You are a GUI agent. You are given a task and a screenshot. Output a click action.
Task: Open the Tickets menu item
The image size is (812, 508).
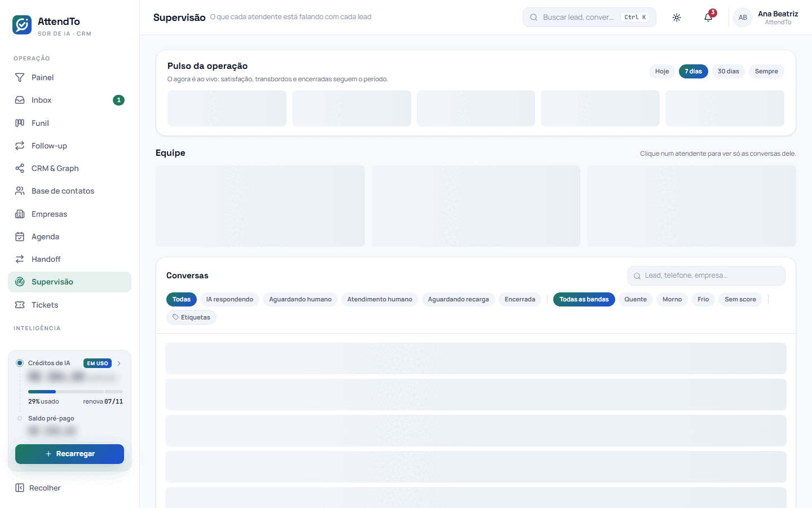[x=69, y=305]
